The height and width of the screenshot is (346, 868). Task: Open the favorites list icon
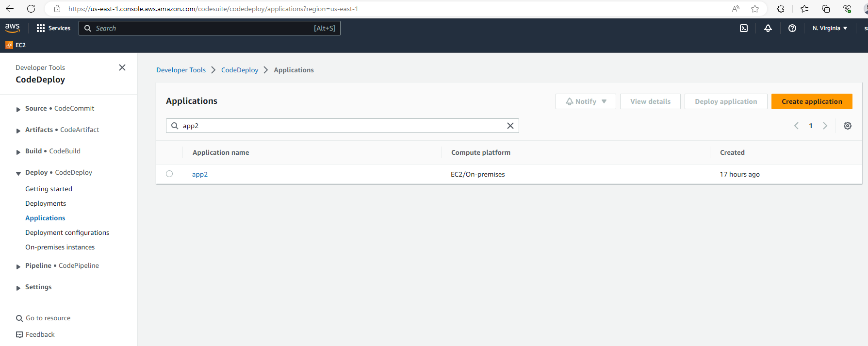pyautogui.click(x=804, y=9)
